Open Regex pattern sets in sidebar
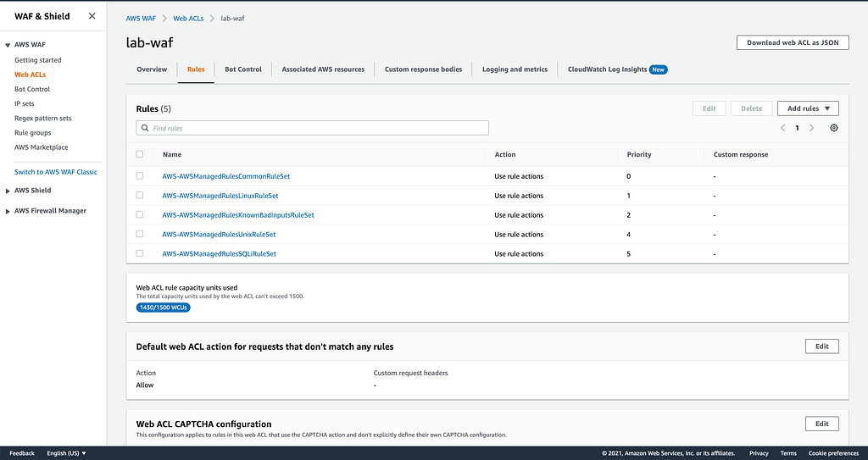The height and width of the screenshot is (460, 868). pos(42,118)
